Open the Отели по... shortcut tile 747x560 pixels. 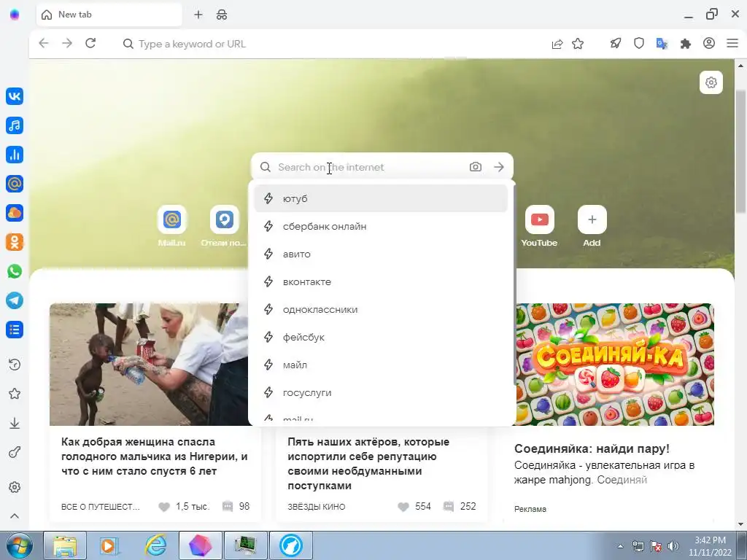click(x=224, y=226)
